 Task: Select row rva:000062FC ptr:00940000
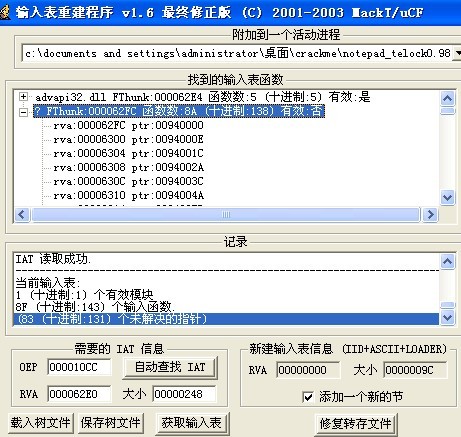click(x=128, y=125)
